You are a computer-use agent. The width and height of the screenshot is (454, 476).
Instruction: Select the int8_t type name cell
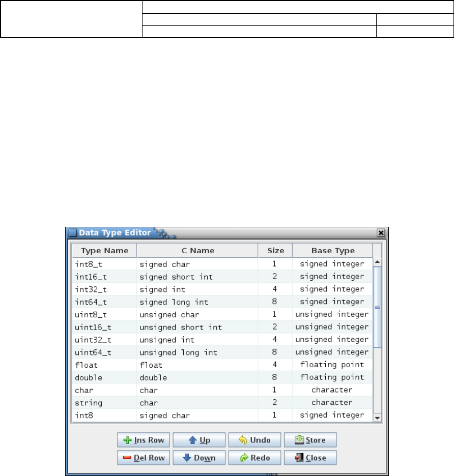(x=104, y=264)
